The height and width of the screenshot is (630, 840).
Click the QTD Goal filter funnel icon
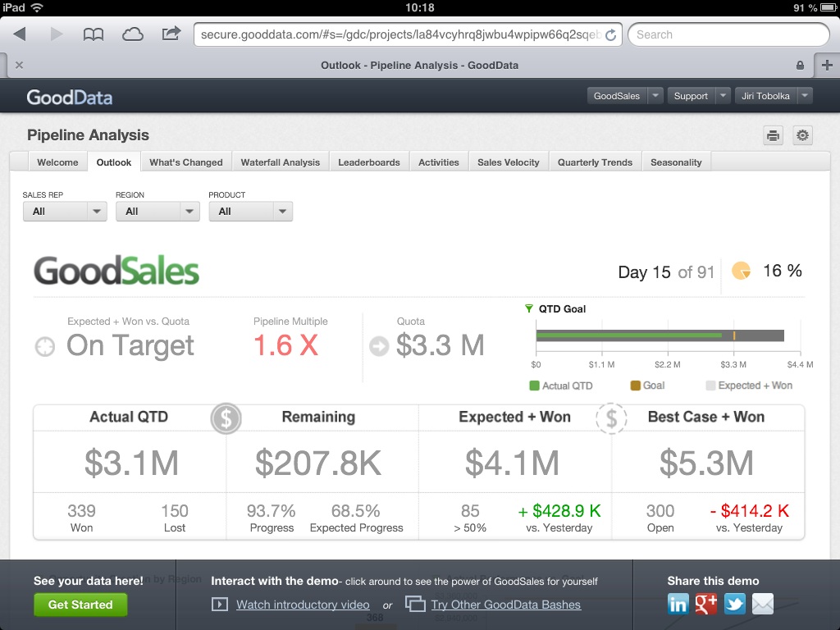coord(529,308)
